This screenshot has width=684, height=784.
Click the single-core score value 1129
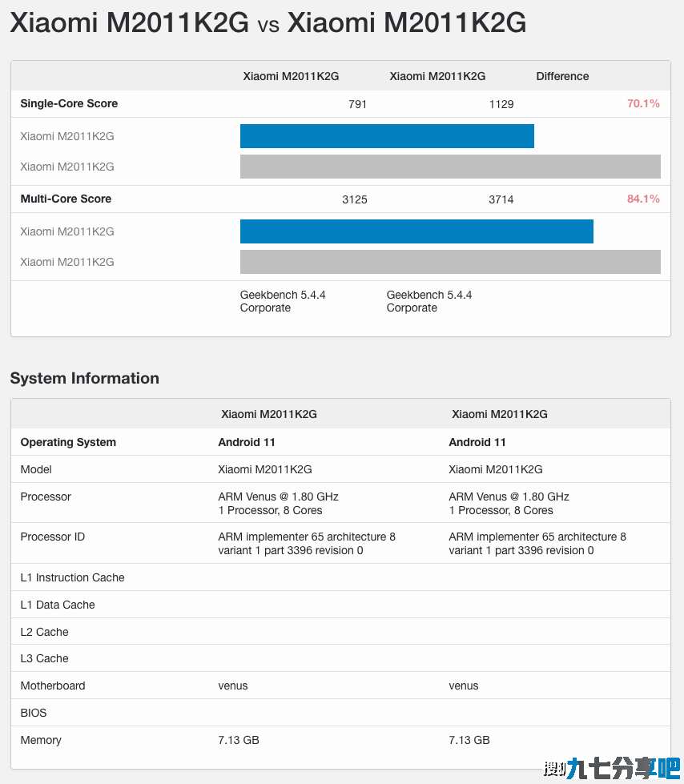(501, 104)
